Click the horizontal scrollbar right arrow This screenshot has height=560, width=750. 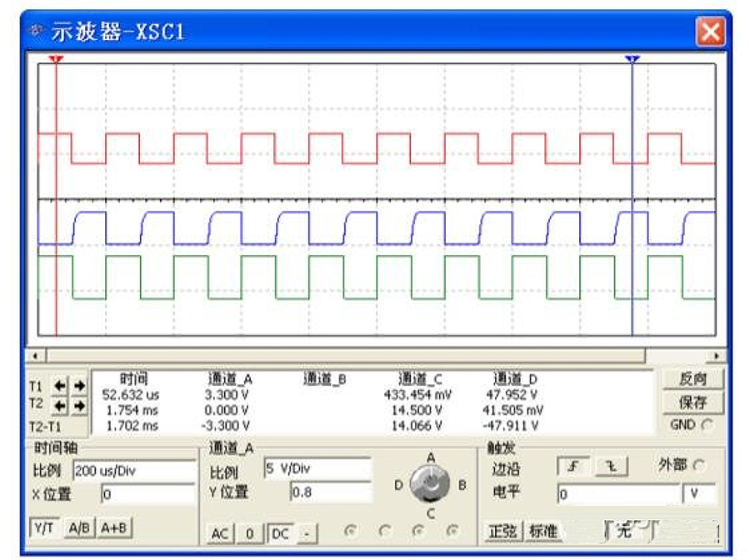point(718,356)
